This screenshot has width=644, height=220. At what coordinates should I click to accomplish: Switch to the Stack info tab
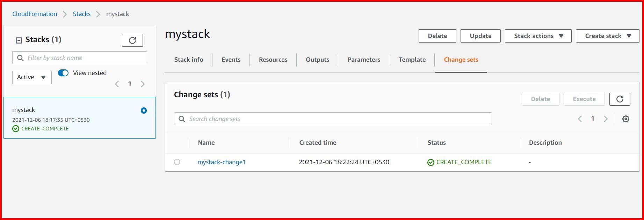189,60
